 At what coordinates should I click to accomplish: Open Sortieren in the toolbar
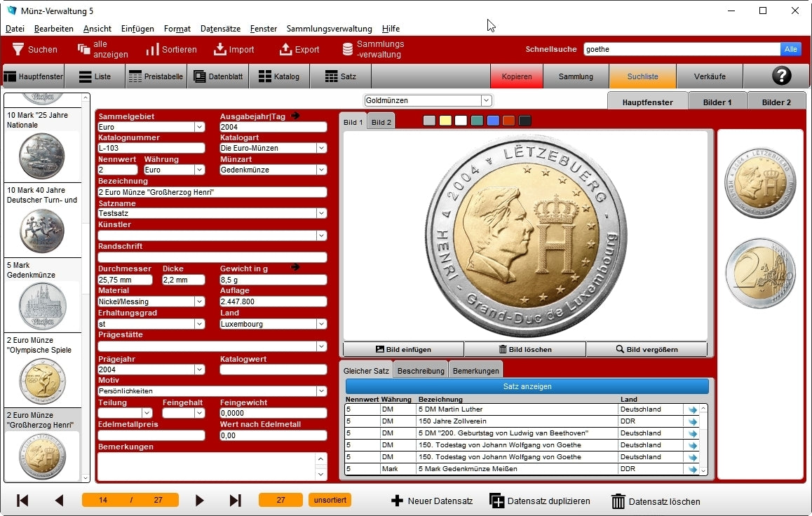153,50
